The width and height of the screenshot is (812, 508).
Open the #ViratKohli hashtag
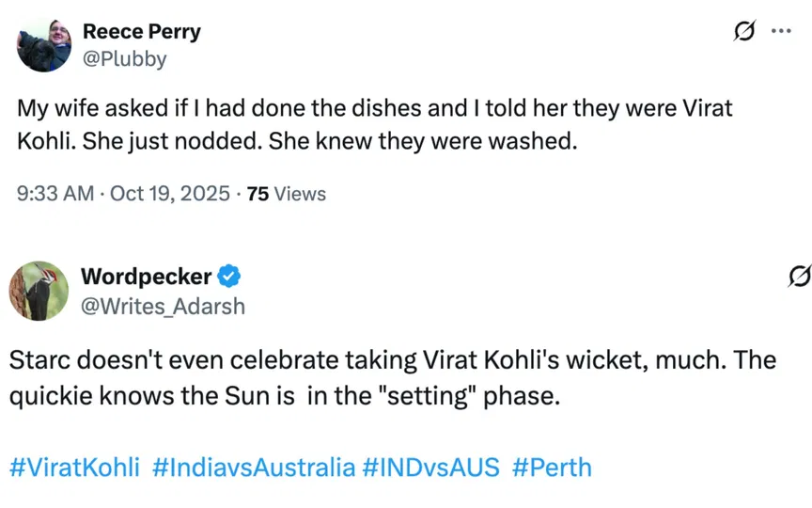pyautogui.click(x=75, y=468)
